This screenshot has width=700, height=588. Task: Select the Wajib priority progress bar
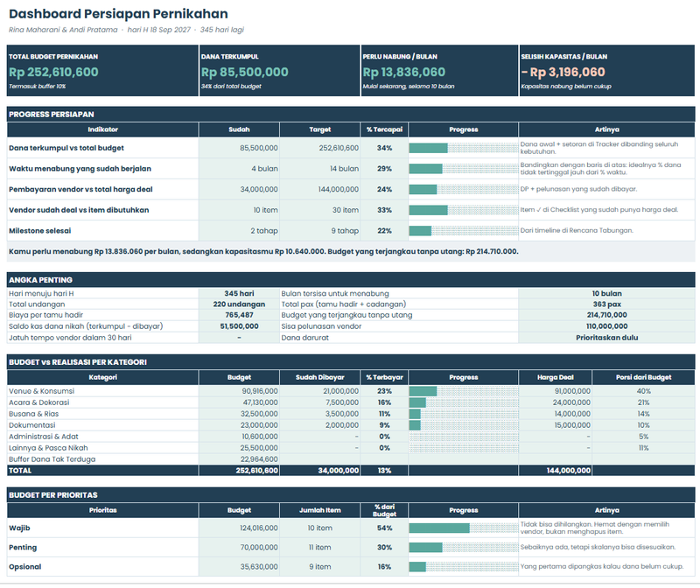[464, 528]
